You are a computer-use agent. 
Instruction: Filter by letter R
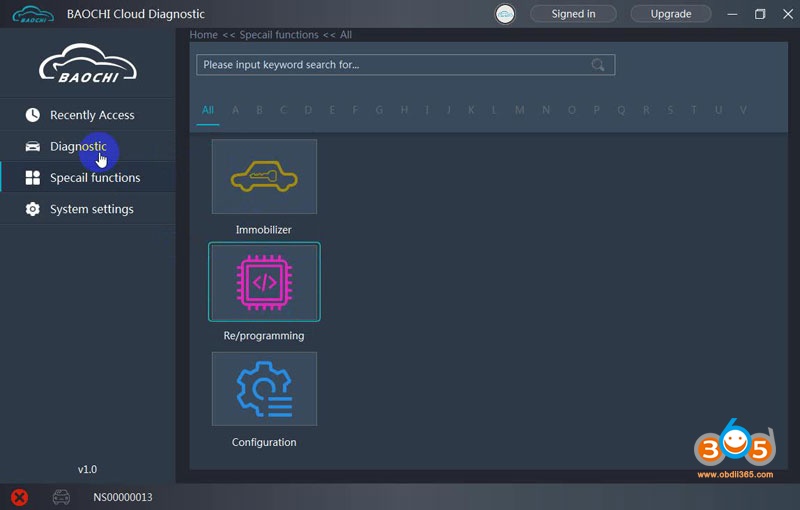pos(646,110)
